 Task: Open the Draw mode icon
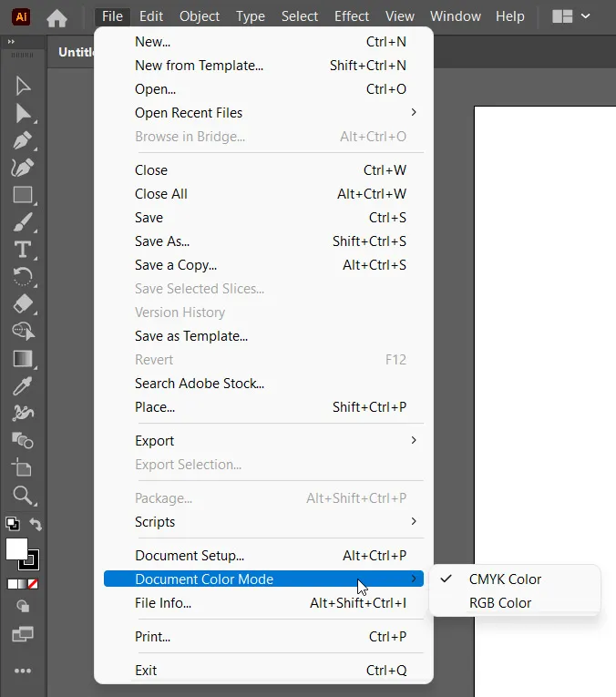[23, 606]
